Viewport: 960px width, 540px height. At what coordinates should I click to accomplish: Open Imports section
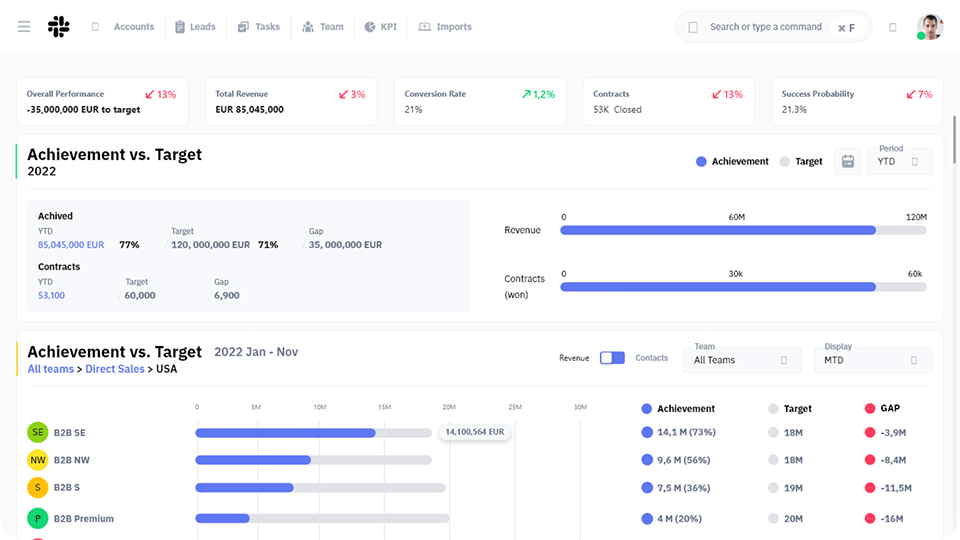[454, 27]
